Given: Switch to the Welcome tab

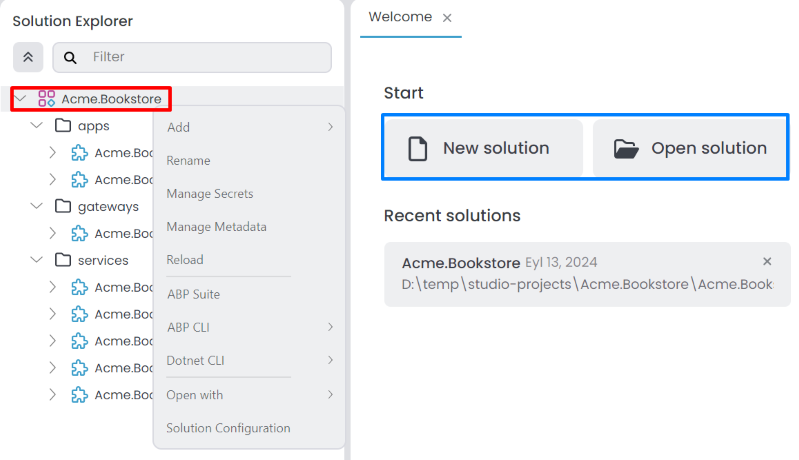Looking at the screenshot, I should point(400,17).
